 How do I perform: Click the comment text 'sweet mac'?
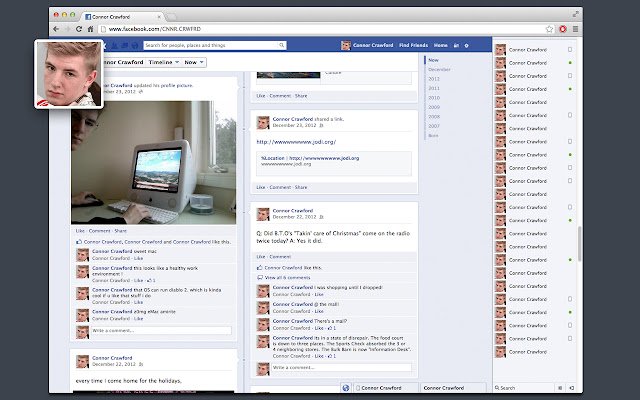tap(145, 251)
